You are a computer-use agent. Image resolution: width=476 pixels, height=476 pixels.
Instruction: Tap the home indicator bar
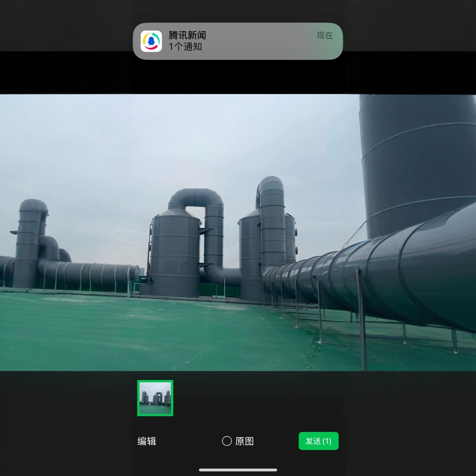click(x=238, y=470)
